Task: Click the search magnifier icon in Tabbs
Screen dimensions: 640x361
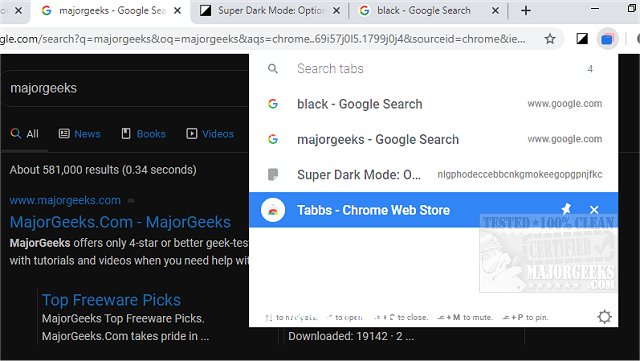Action: pos(273,69)
